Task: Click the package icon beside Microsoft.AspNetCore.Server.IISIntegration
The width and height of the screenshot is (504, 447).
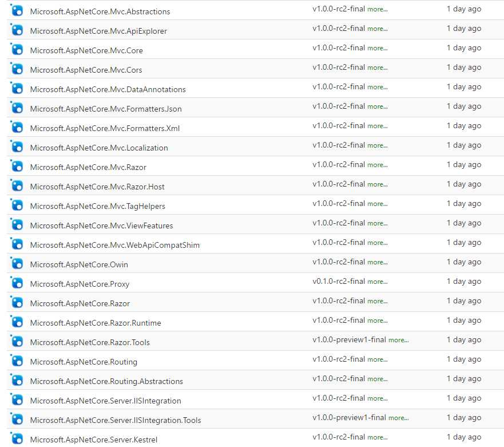Action: point(17,399)
